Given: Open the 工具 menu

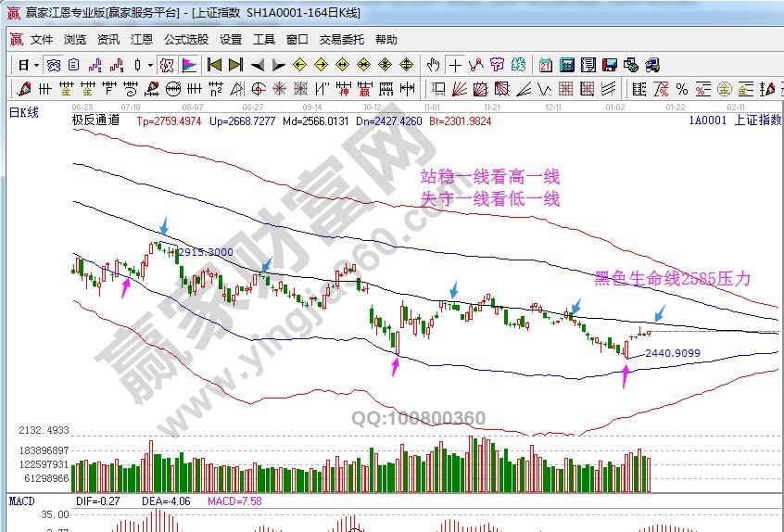Looking at the screenshot, I should pos(264,40).
